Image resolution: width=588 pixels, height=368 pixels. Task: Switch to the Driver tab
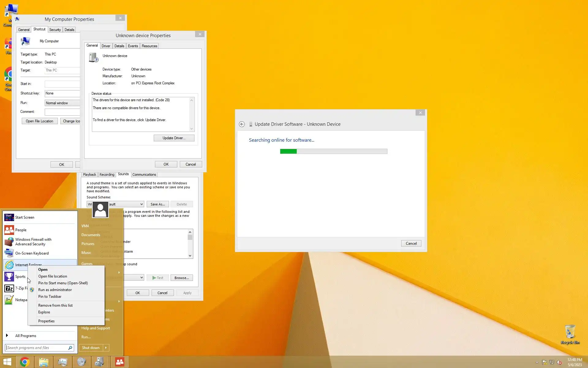[106, 46]
